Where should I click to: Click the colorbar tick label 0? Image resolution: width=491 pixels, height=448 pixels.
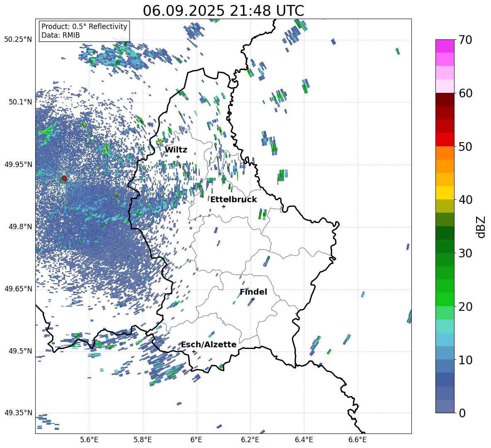click(462, 413)
